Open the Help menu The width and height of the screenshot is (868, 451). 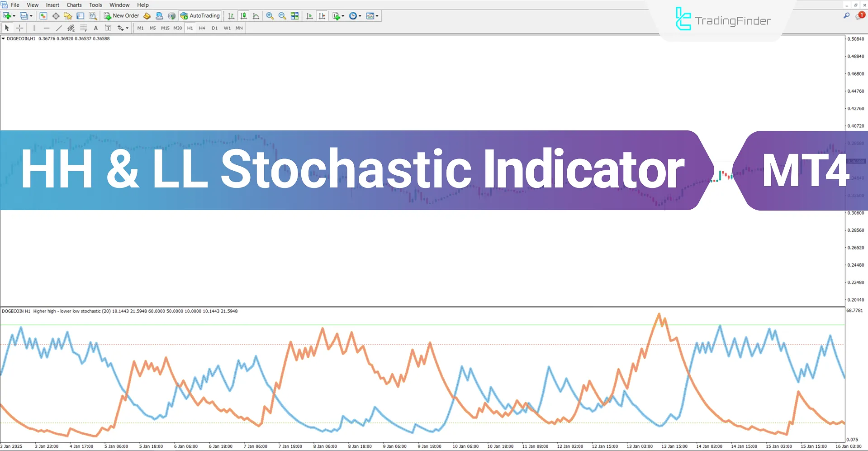point(143,5)
